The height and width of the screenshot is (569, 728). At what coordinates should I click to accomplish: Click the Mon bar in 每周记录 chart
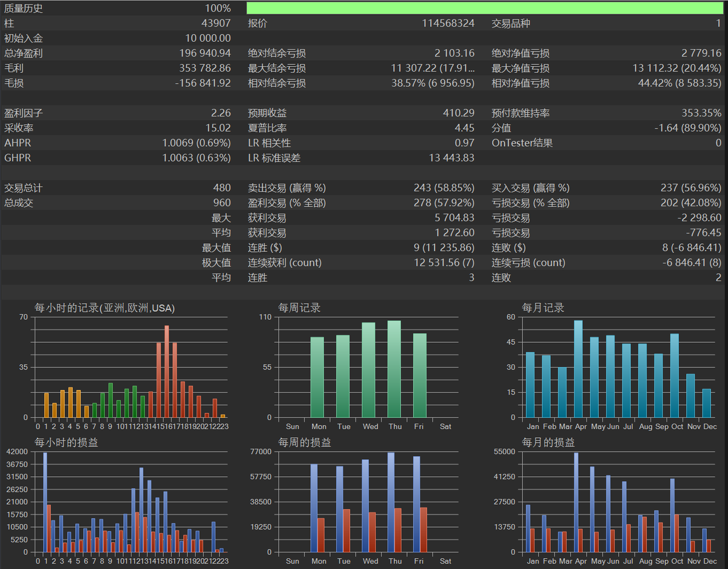click(x=317, y=377)
